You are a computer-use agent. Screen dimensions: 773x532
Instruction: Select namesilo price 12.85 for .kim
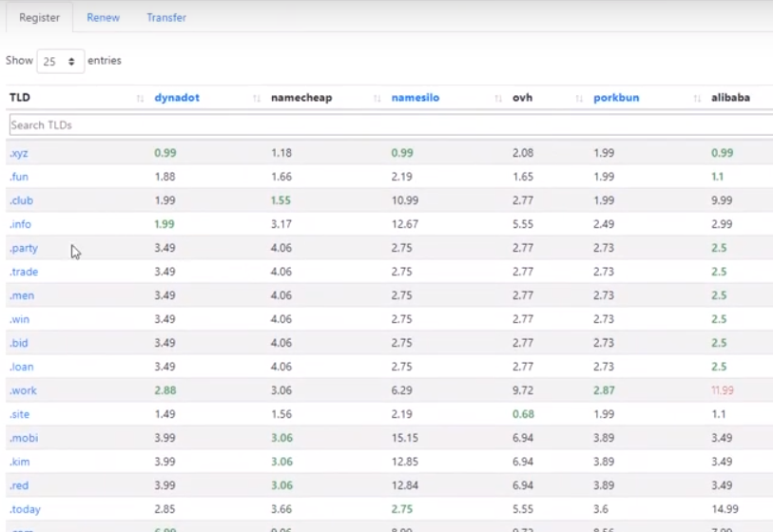(405, 462)
